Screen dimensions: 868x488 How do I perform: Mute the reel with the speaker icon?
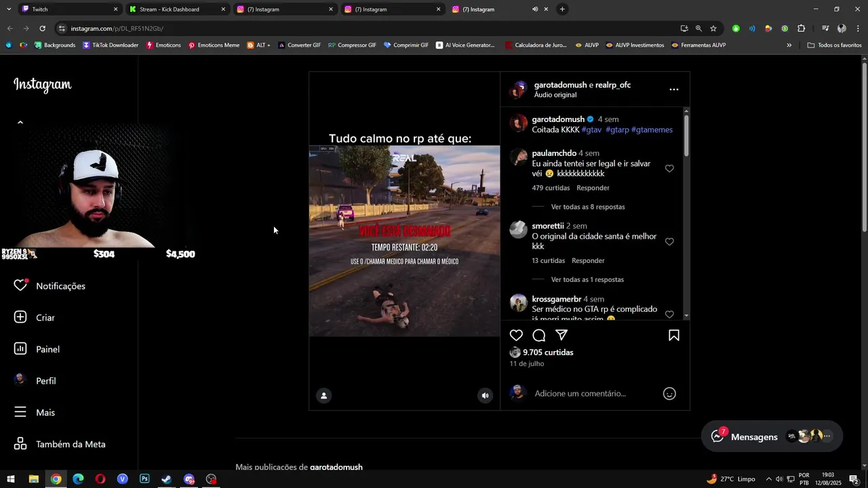pyautogui.click(x=485, y=396)
